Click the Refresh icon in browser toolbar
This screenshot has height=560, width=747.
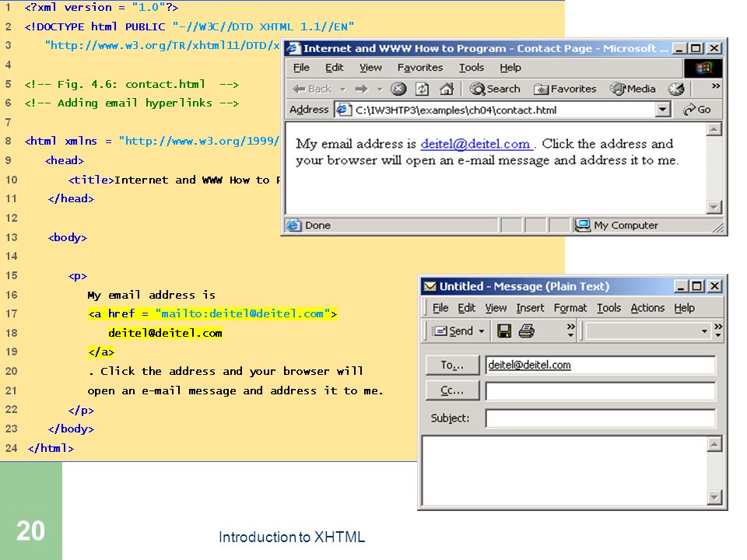pyautogui.click(x=422, y=89)
